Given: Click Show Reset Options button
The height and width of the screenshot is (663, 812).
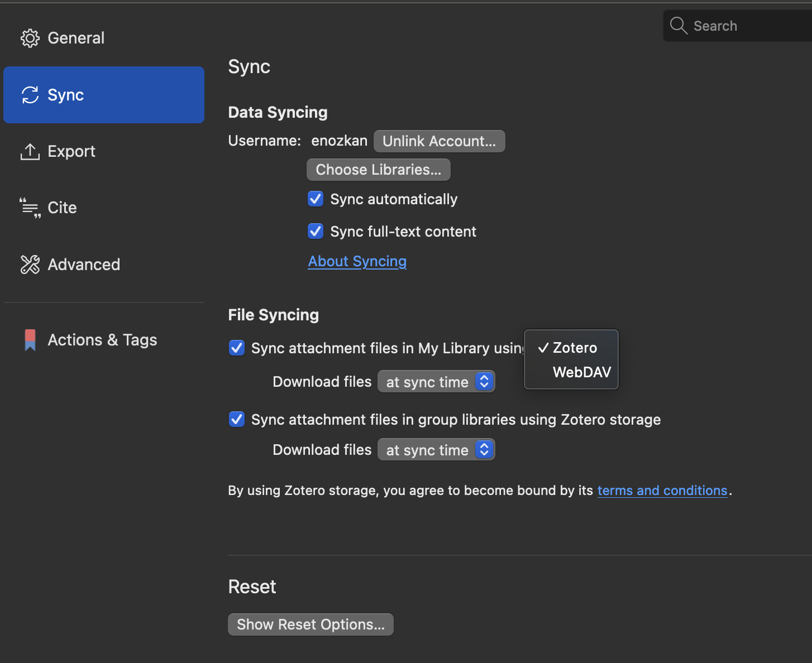Looking at the screenshot, I should tap(311, 624).
